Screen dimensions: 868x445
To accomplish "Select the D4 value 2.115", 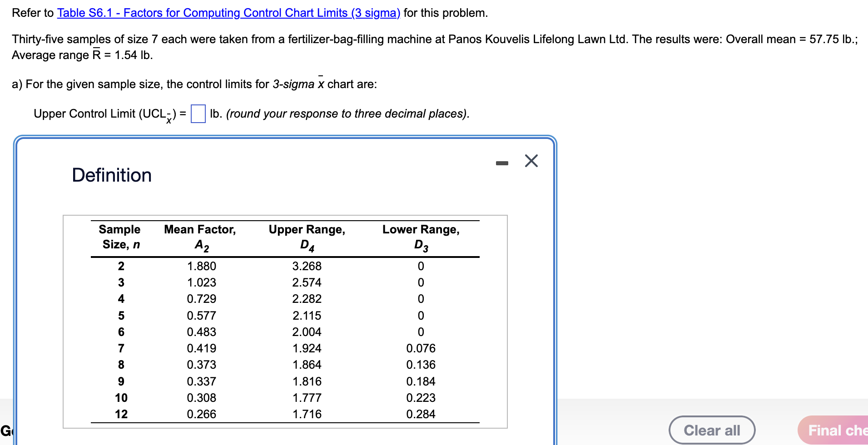I will pos(307,316).
